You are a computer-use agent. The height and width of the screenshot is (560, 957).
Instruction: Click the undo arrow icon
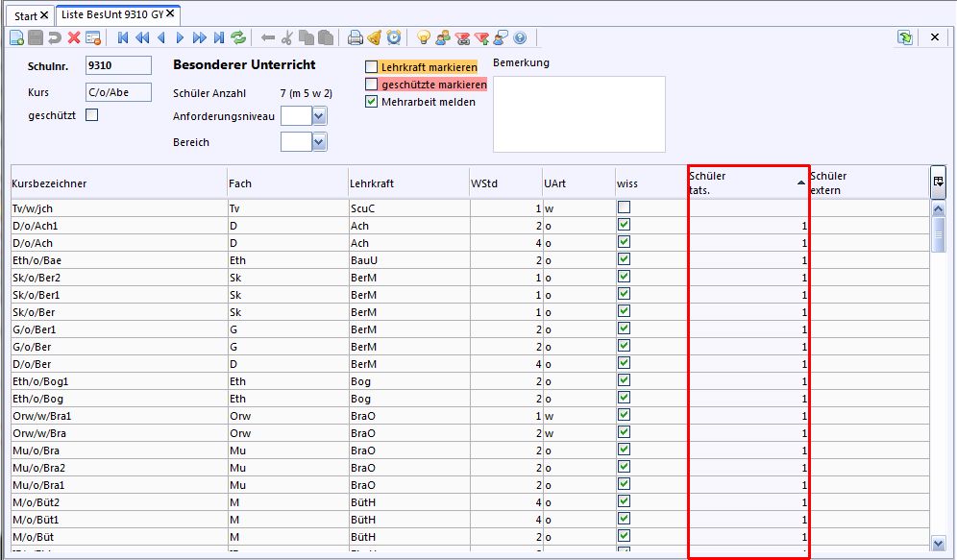click(55, 37)
